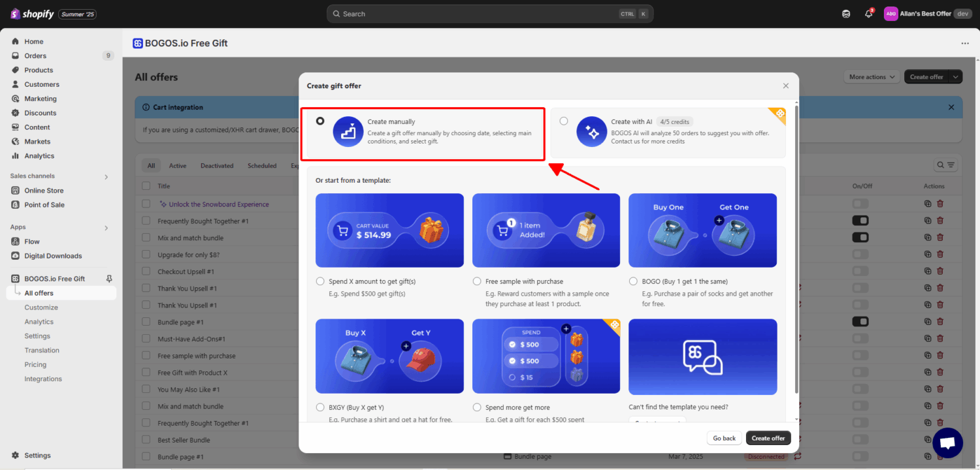Viewport: 980px width, 470px height.
Task: Open the notifications bell icon
Action: [x=868, y=14]
